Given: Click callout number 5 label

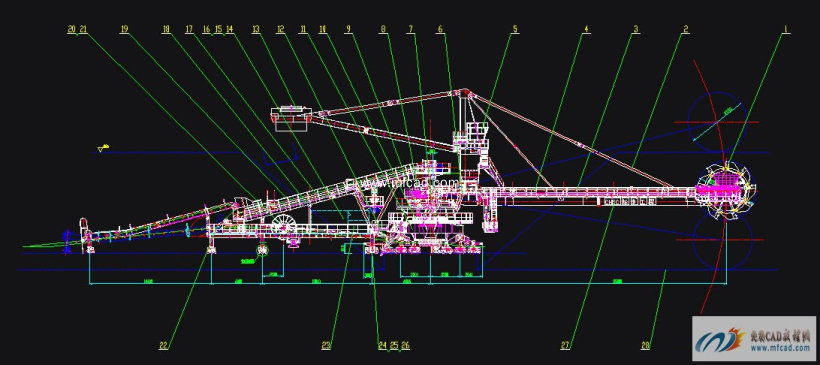Looking at the screenshot, I should (x=515, y=30).
